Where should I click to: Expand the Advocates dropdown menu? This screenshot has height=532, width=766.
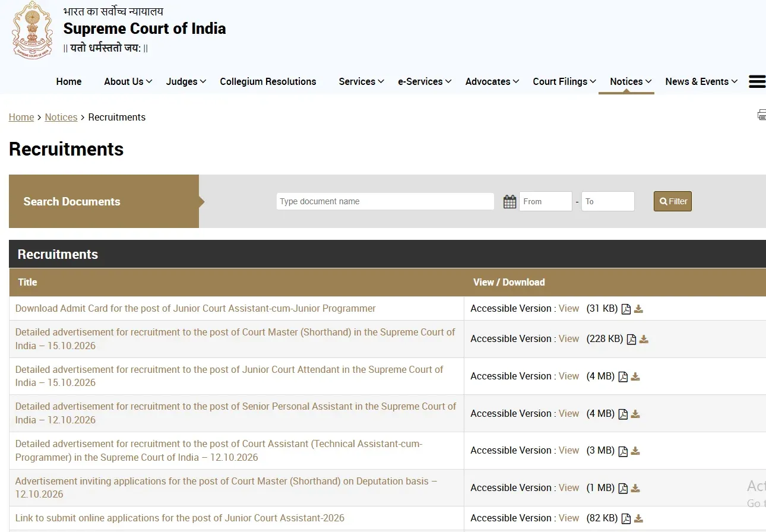click(492, 81)
